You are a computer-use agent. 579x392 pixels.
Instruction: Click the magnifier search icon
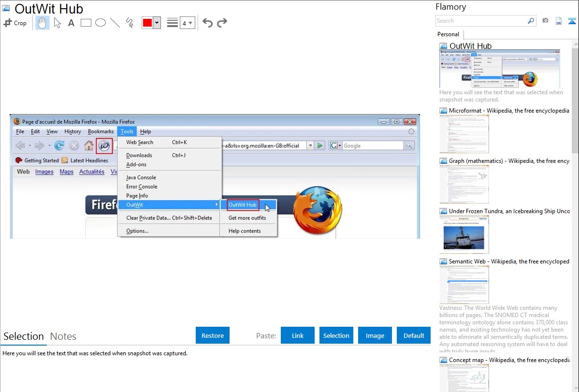(531, 21)
